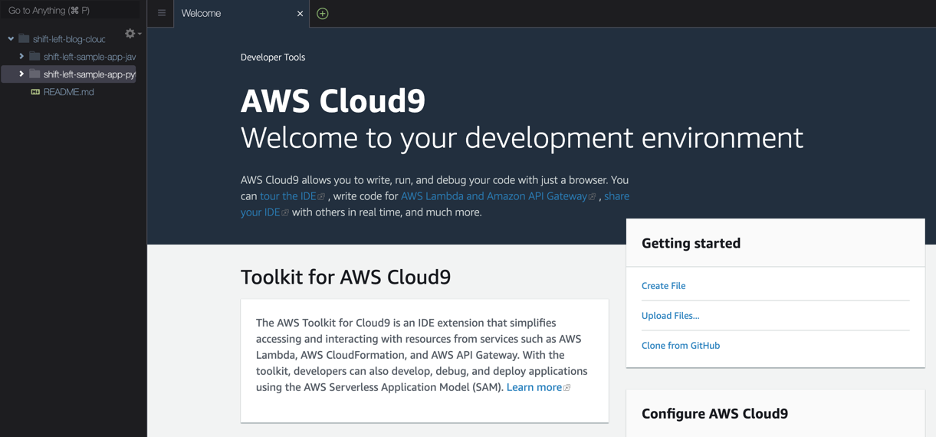
Task: Select shift-left-blog-clouc root folder name
Action: pos(69,39)
